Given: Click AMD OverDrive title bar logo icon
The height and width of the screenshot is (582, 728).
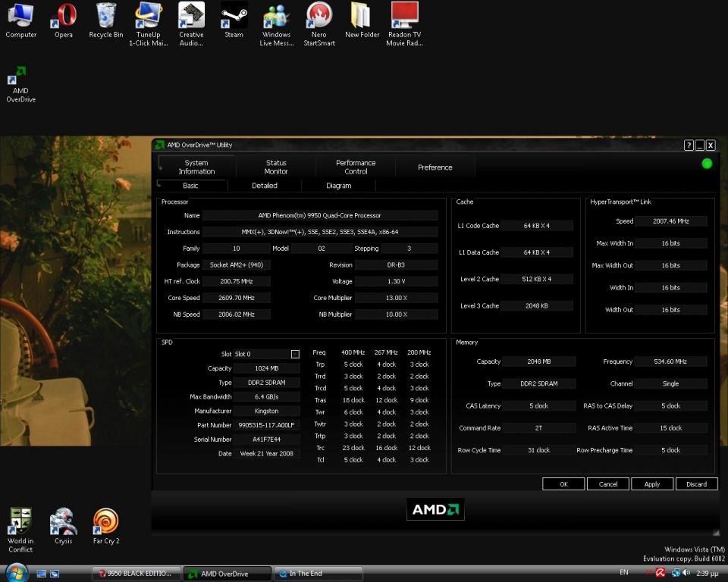Looking at the screenshot, I should (x=160, y=145).
